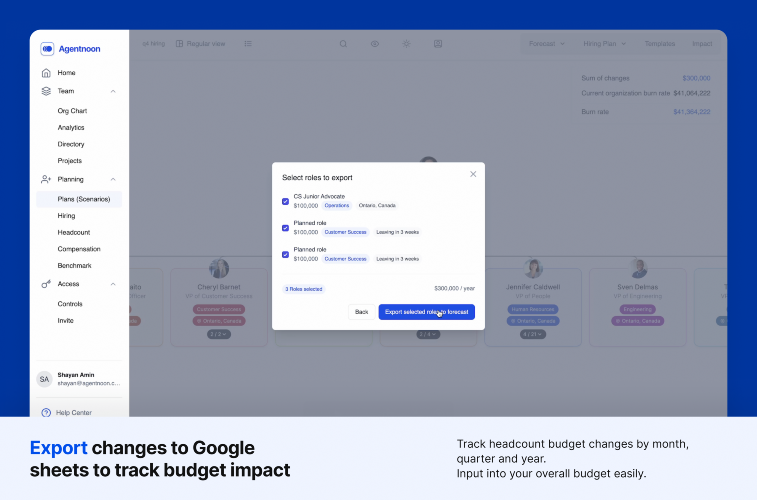Click the 3 Roles selected badge
The height and width of the screenshot is (500, 757).
[304, 289]
